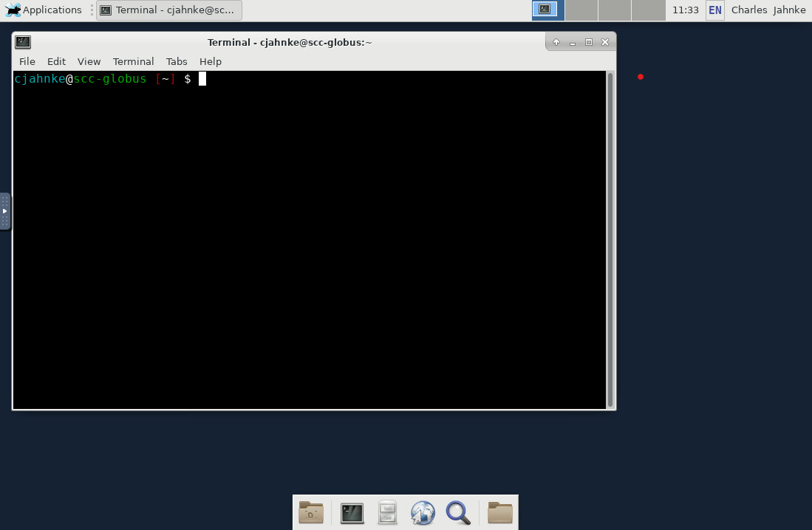812x530 pixels.
Task: Open the Applications menu
Action: coord(44,10)
